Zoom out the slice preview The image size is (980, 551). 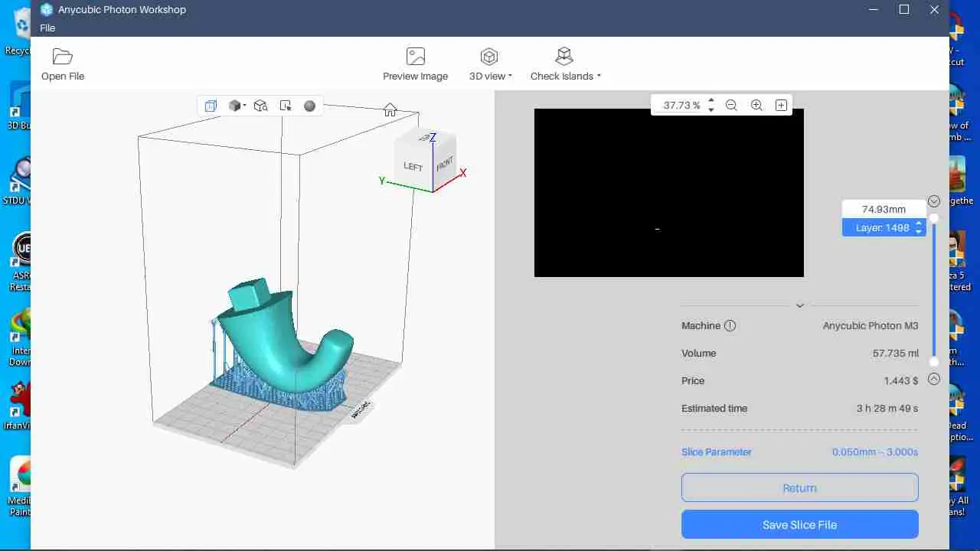pos(731,106)
